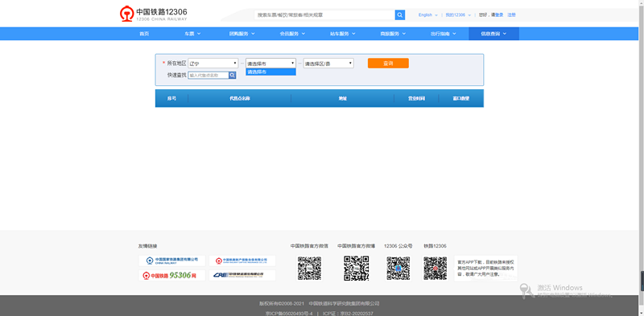Click the blue search magnifier button

click(x=399, y=14)
